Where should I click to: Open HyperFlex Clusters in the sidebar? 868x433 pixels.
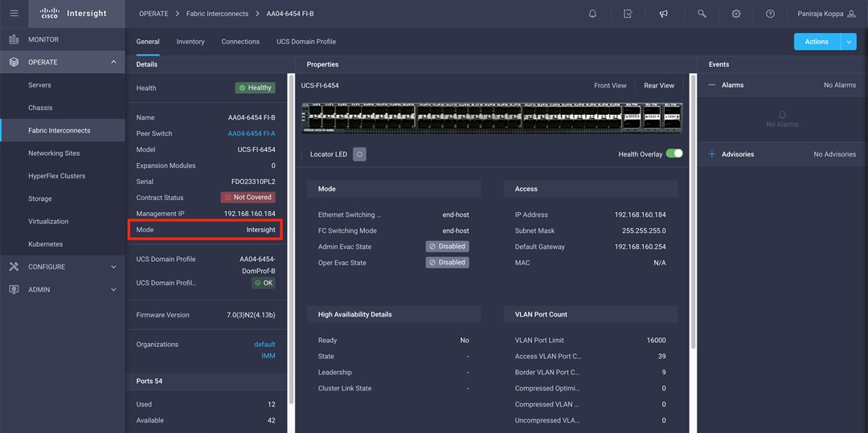[x=63, y=176]
